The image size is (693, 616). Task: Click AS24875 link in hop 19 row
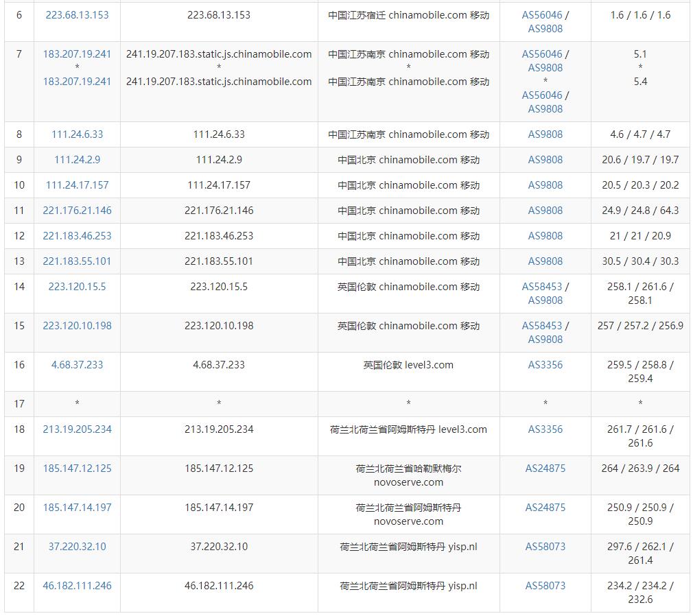[545, 469]
